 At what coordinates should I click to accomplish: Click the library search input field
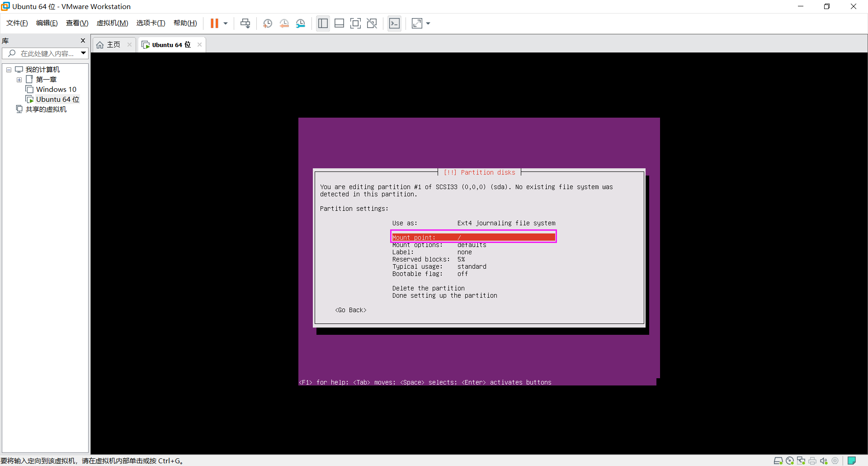(x=47, y=53)
